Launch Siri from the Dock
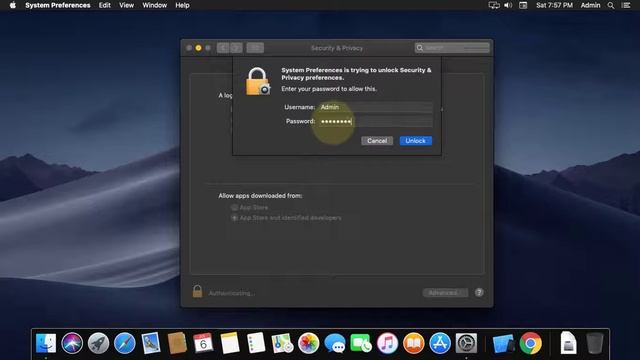 click(x=72, y=343)
